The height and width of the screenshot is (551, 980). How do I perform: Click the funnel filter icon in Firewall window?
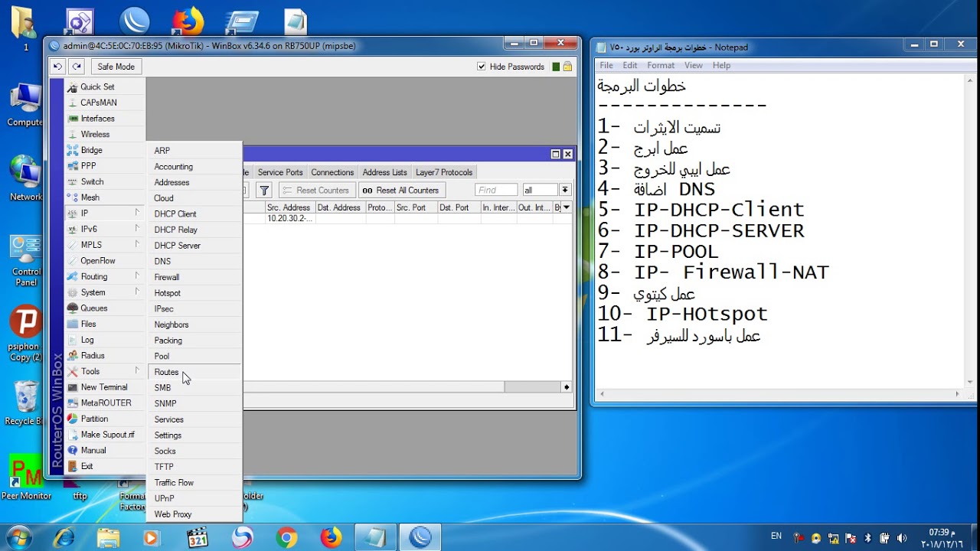pyautogui.click(x=264, y=191)
